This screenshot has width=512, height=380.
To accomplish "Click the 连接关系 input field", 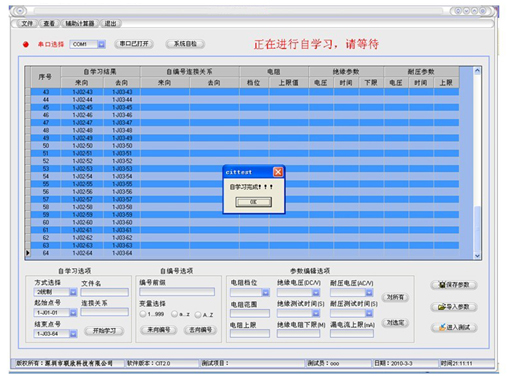I will click(104, 312).
